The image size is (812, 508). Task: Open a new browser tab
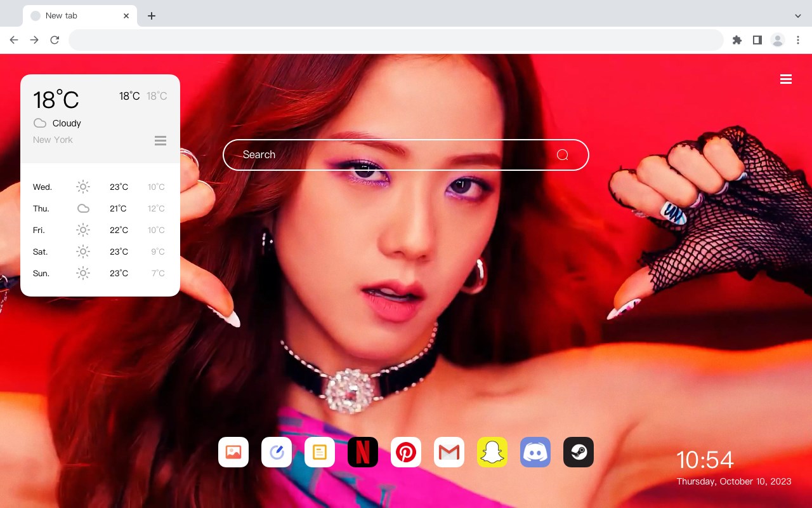coord(151,16)
